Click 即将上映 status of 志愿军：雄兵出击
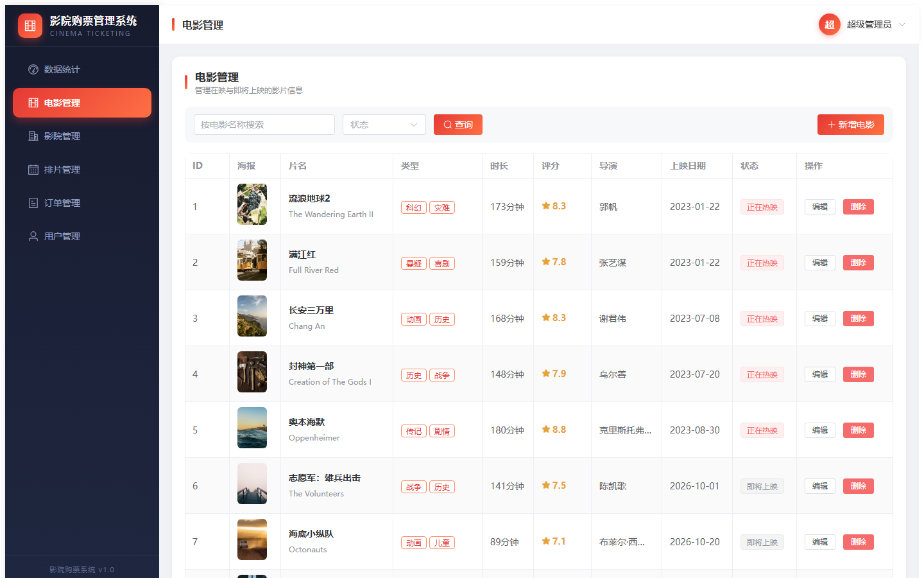 click(762, 486)
